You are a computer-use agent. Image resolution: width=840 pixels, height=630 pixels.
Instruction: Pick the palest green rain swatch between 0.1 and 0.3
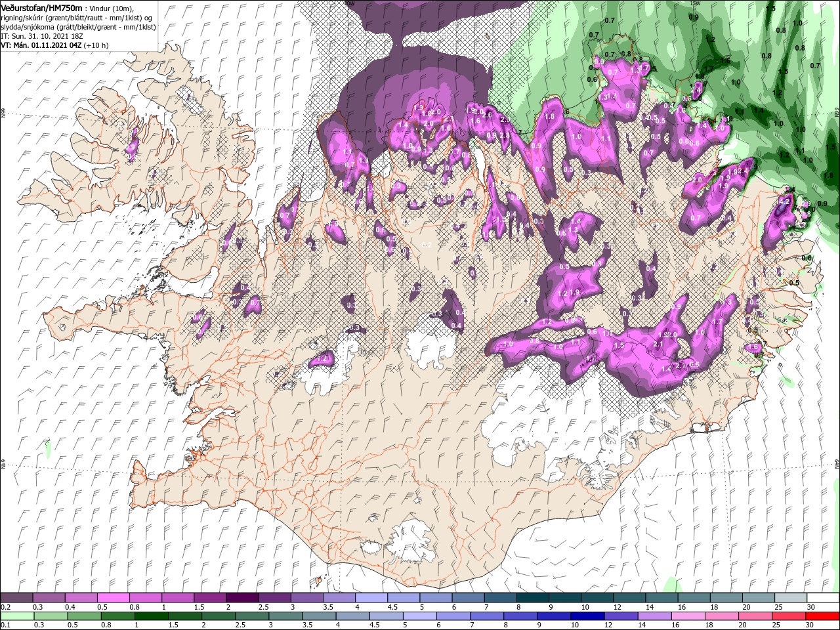(16, 616)
